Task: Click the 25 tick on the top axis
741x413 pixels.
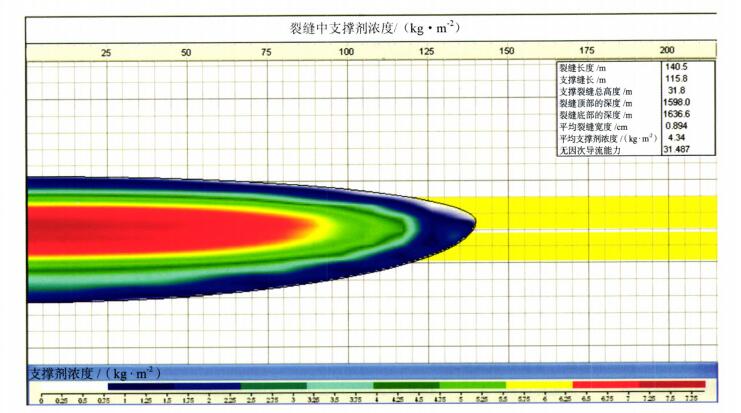Action: [x=106, y=51]
